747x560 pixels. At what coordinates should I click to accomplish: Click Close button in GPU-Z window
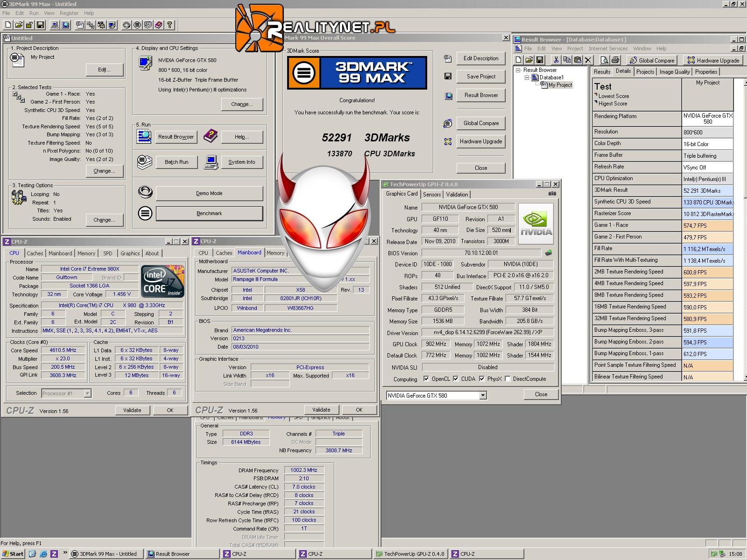(541, 394)
